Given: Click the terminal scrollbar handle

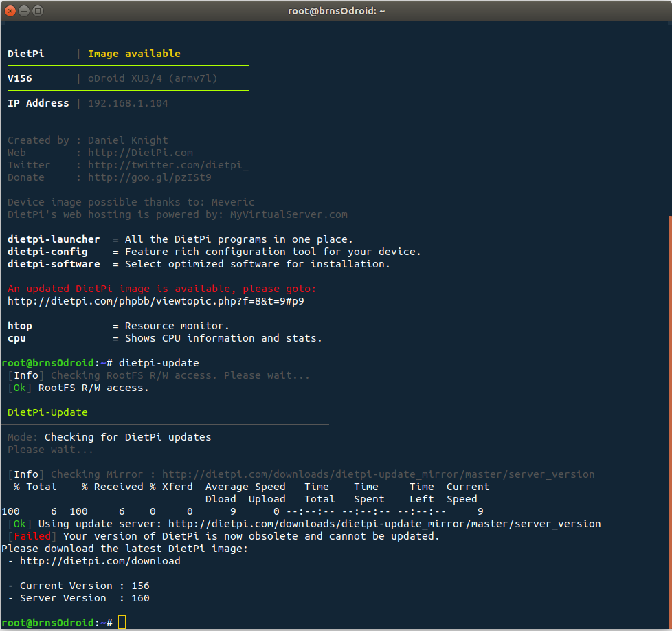Looking at the screenshot, I should (670, 422).
